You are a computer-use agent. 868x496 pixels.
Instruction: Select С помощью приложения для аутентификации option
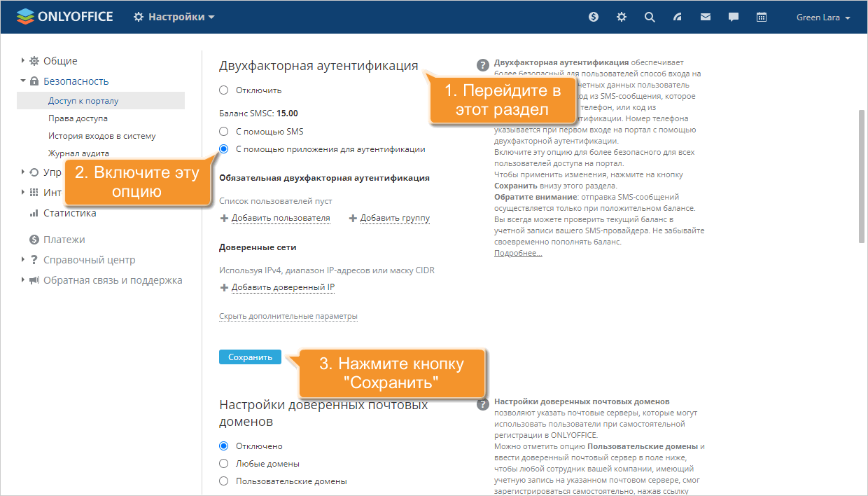click(x=224, y=149)
